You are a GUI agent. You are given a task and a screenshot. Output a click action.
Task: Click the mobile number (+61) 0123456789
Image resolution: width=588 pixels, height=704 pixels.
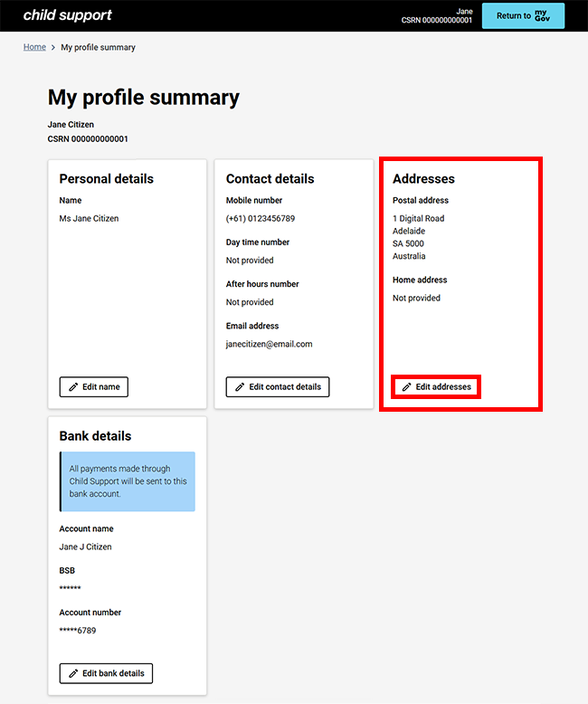pos(261,219)
